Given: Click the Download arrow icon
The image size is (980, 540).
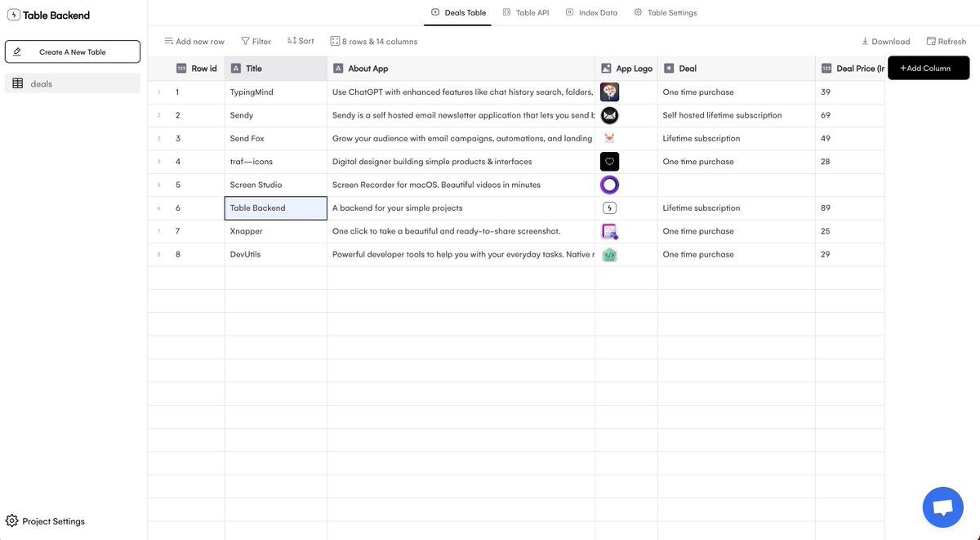Looking at the screenshot, I should coord(865,41).
